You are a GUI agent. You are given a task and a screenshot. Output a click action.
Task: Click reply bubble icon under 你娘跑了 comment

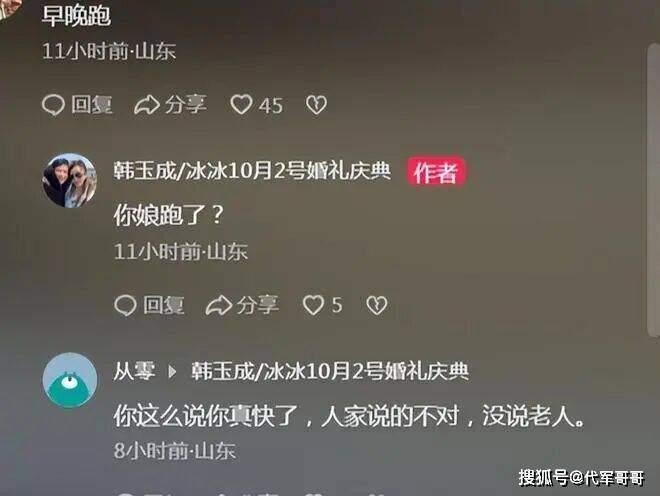125,305
